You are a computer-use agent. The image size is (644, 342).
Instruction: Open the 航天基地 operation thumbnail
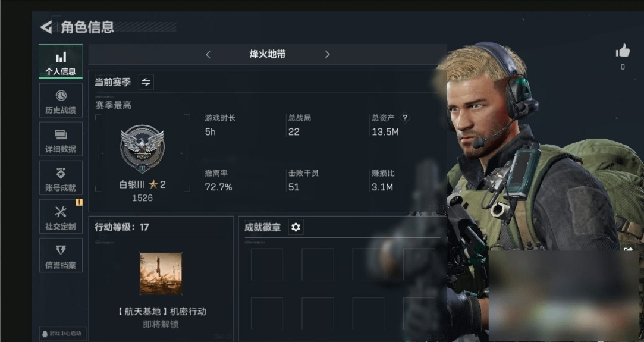coord(161,274)
